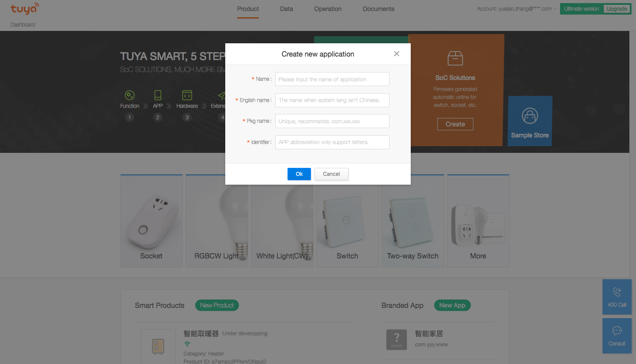Image resolution: width=636 pixels, height=364 pixels.
Task: Click the Category: Heater text
Action: tap(204, 354)
